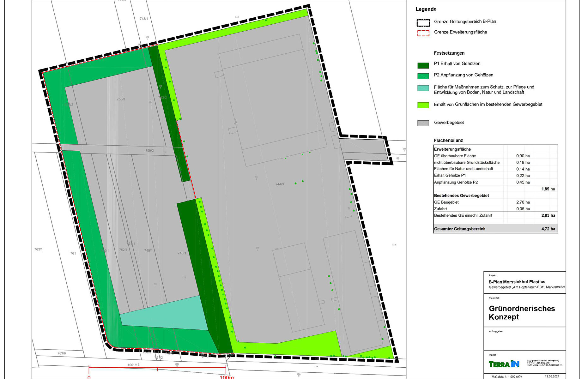Click parcel label 744/3 on the map

[279, 184]
